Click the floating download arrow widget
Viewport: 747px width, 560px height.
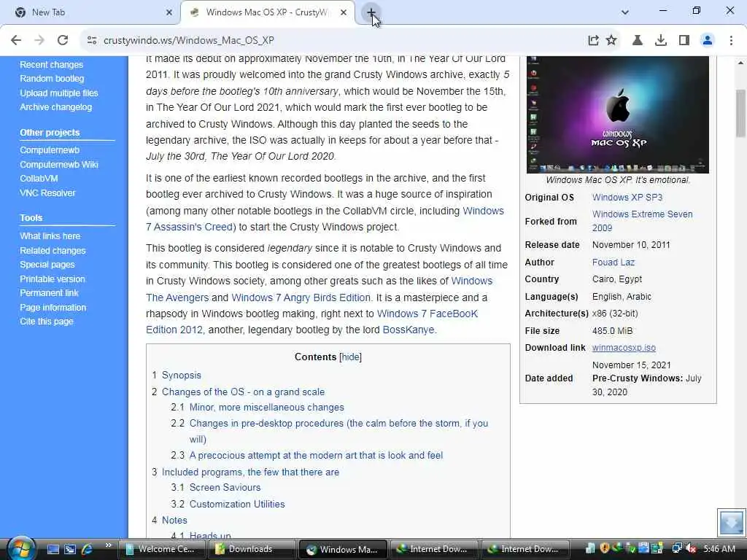pyautogui.click(x=731, y=522)
